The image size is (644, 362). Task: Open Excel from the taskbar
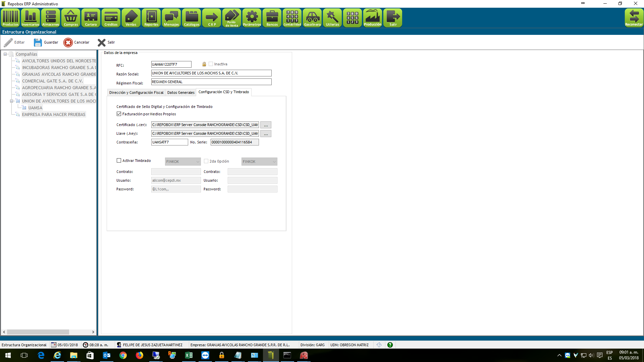click(189, 355)
